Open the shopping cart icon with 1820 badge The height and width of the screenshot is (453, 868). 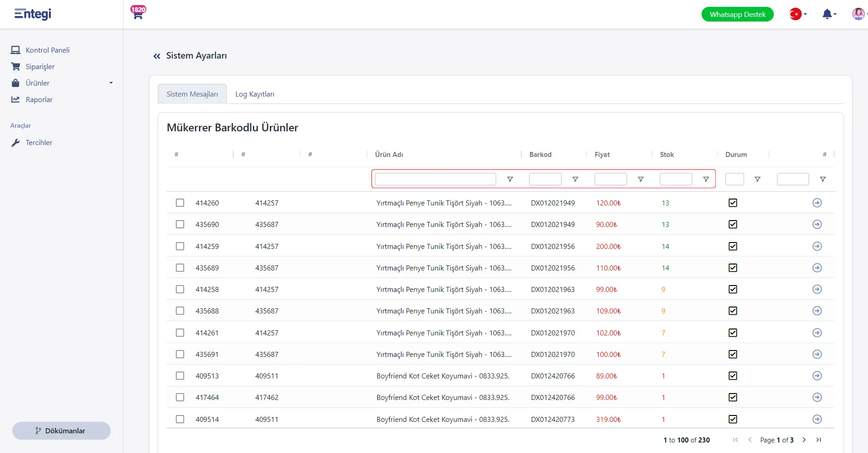138,12
